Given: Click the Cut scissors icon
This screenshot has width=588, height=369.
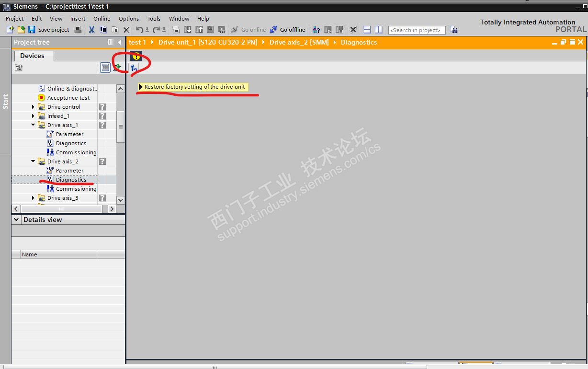Looking at the screenshot, I should point(91,30).
